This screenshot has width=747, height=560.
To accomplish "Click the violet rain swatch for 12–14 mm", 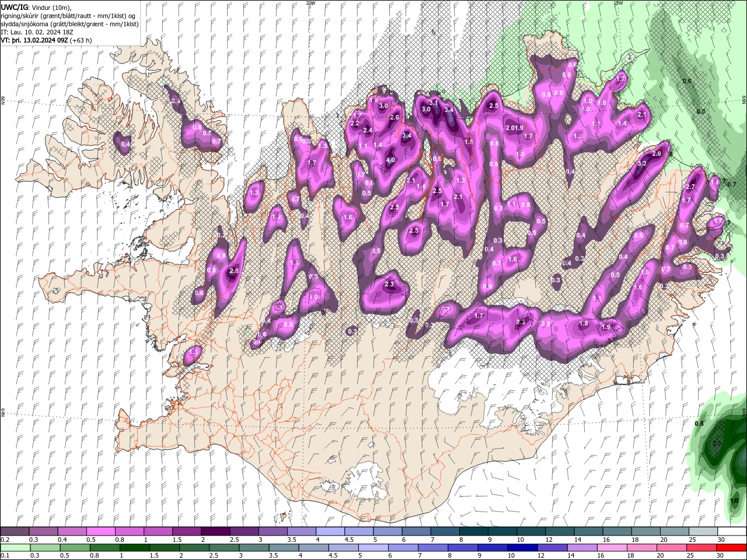I will 552,548.
